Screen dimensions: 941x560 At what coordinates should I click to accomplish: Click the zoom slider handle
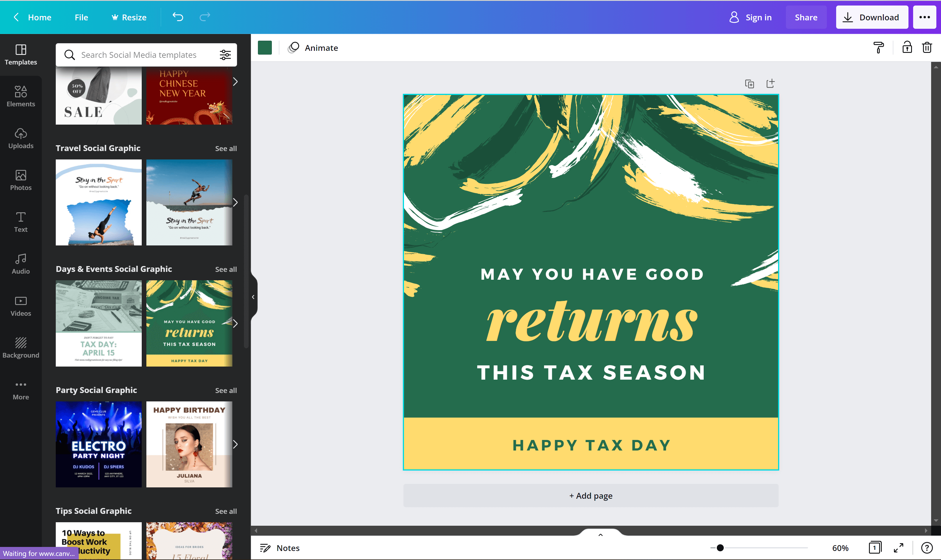[x=720, y=548]
